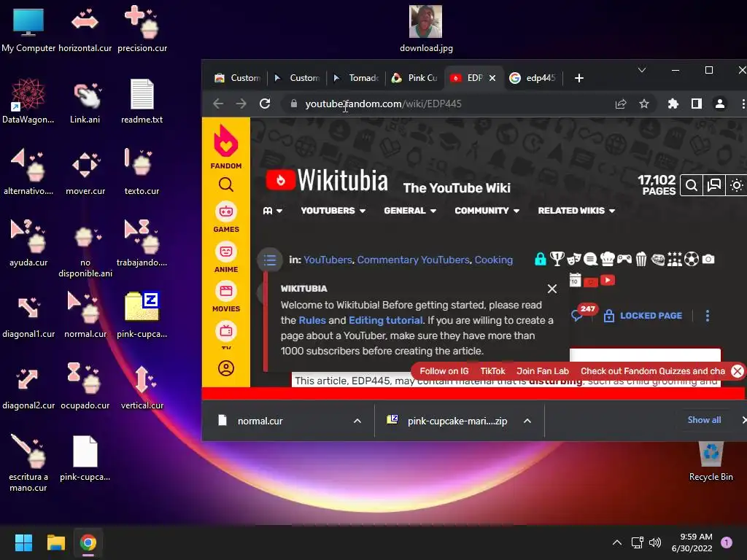Close the Wikitubia welcome notice
The image size is (747, 560).
click(x=552, y=289)
